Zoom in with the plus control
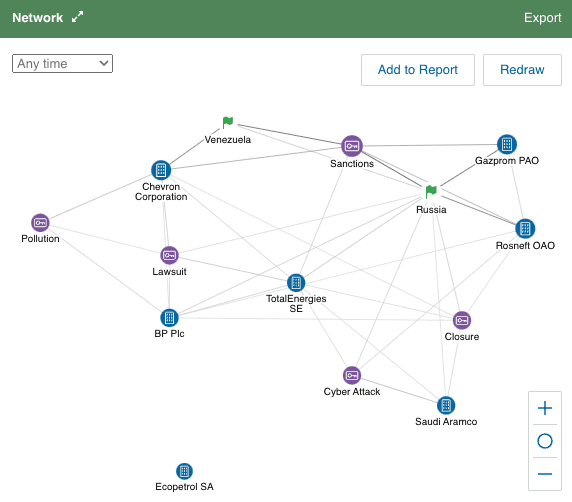 click(x=545, y=408)
